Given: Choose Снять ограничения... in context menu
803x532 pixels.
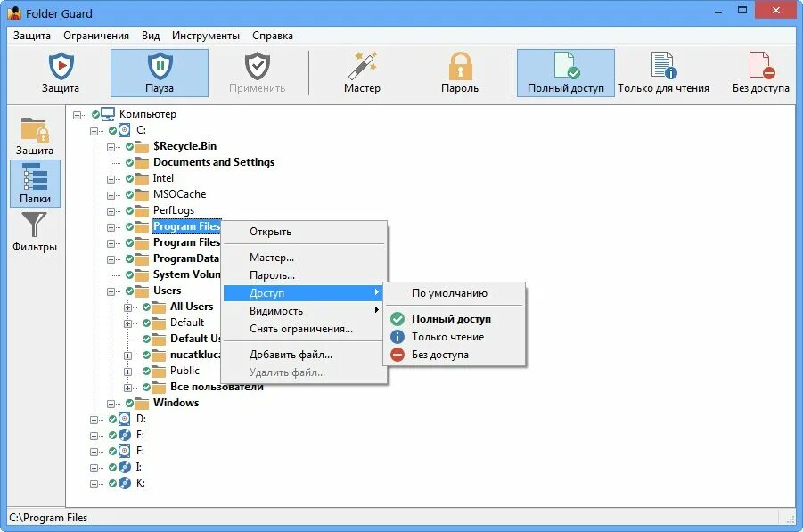Looking at the screenshot, I should click(x=305, y=329).
